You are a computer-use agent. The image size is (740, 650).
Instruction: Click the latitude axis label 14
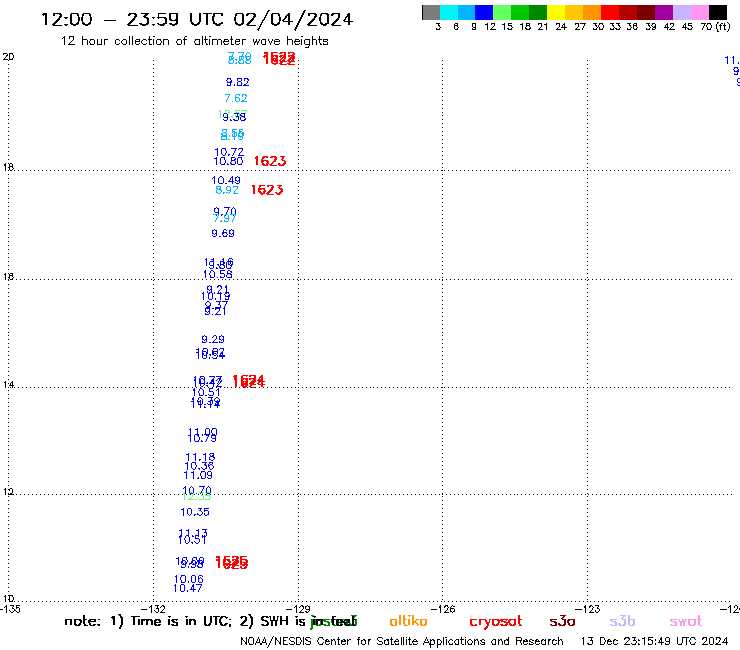[8, 385]
